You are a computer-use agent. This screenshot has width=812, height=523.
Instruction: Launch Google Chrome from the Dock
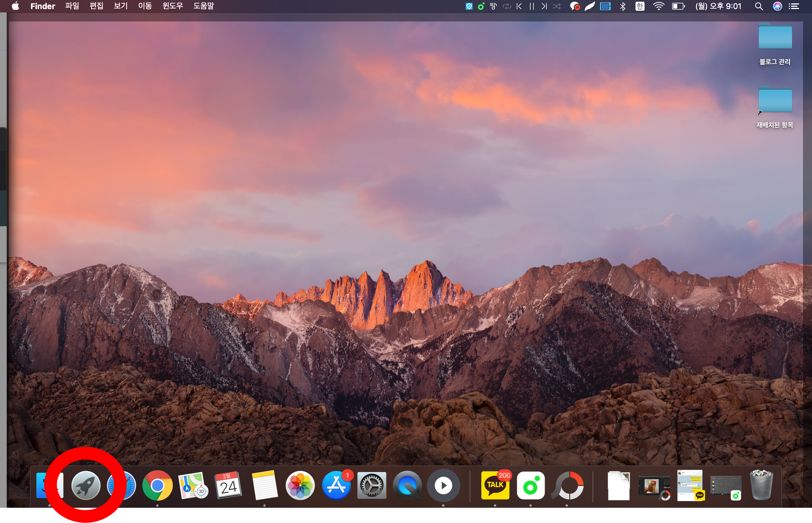tap(157, 486)
